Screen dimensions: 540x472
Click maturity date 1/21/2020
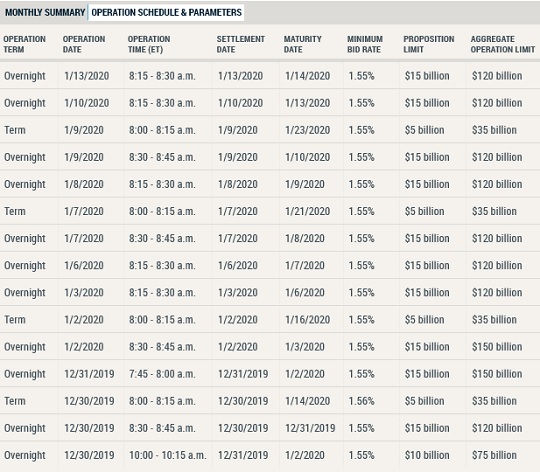click(x=308, y=211)
